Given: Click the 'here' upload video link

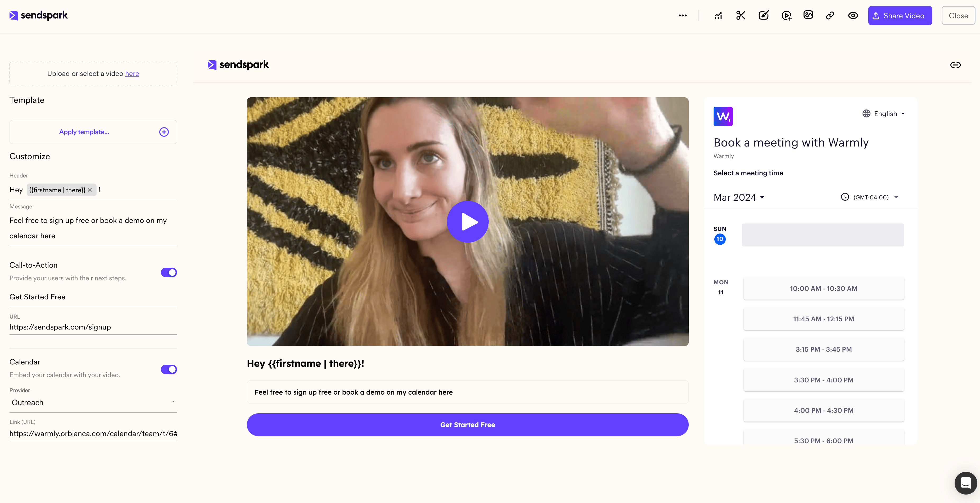Looking at the screenshot, I should click(x=132, y=73).
